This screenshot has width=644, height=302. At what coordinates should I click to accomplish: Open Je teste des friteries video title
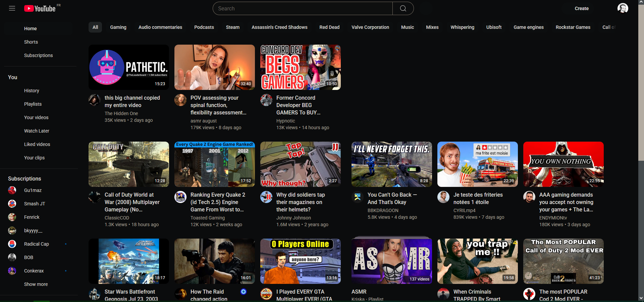[x=478, y=198]
